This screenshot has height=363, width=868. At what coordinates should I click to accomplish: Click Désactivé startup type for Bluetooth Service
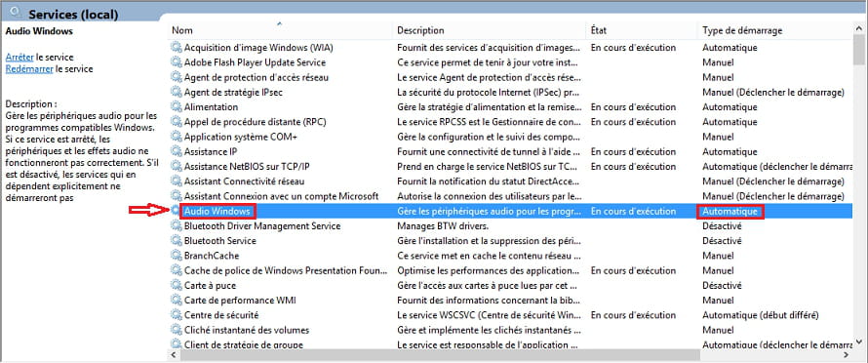tap(722, 240)
